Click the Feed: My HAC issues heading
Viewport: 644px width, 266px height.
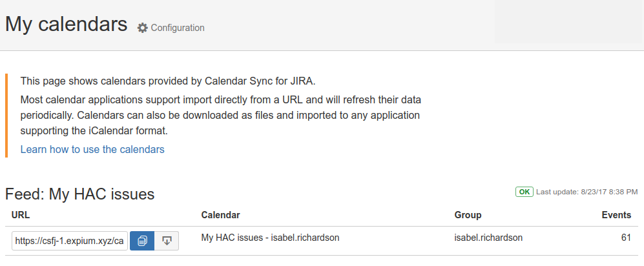tap(79, 194)
